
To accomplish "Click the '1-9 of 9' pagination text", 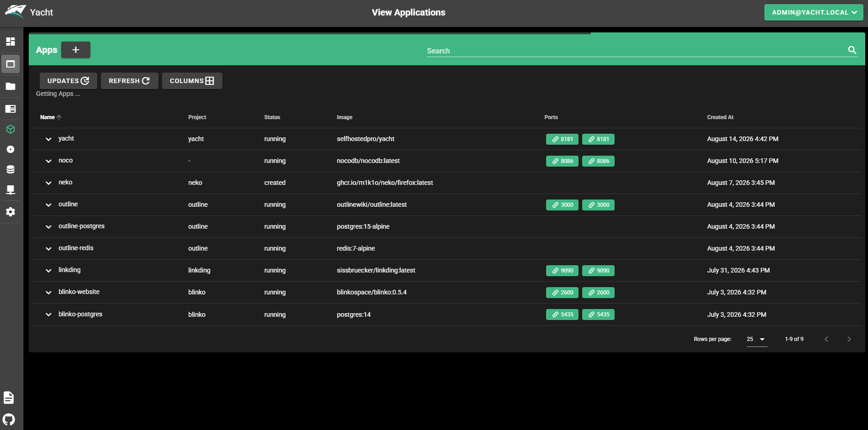I will 794,339.
